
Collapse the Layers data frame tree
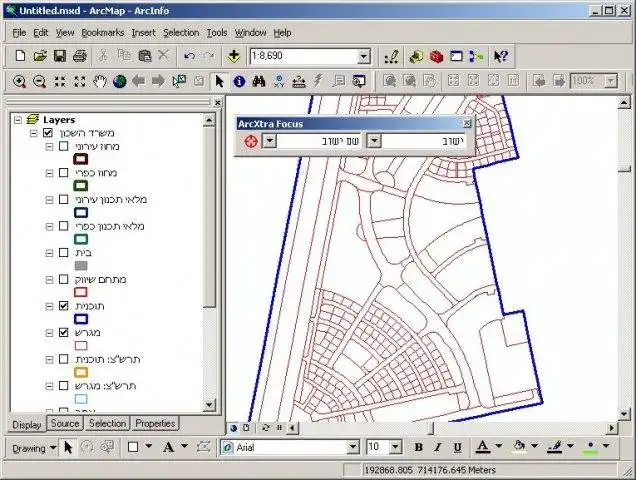coord(17,120)
